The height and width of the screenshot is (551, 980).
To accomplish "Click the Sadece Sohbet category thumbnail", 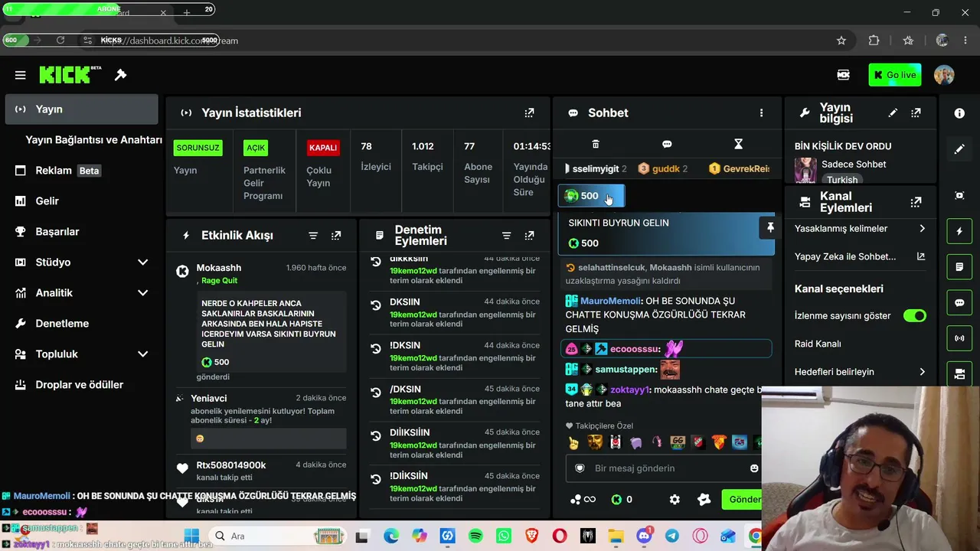I will (x=805, y=170).
